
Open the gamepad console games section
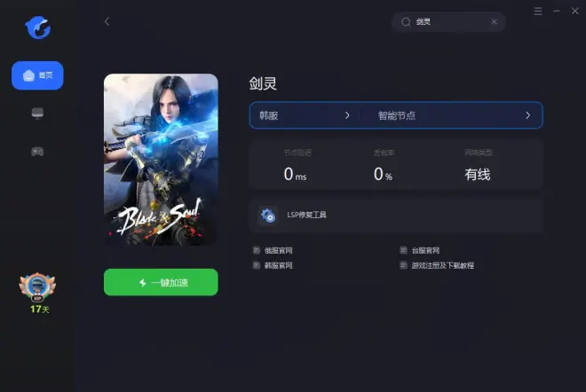[x=37, y=152]
